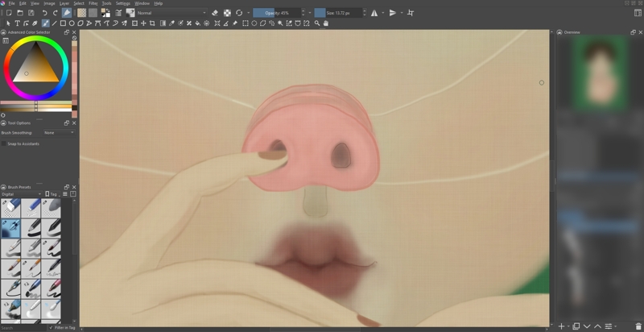The image size is (644, 332).
Task: Open the brush preset chooser
Action: (x=130, y=13)
